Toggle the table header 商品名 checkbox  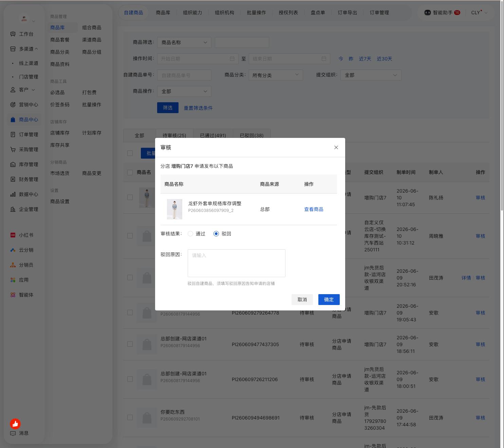(130, 173)
